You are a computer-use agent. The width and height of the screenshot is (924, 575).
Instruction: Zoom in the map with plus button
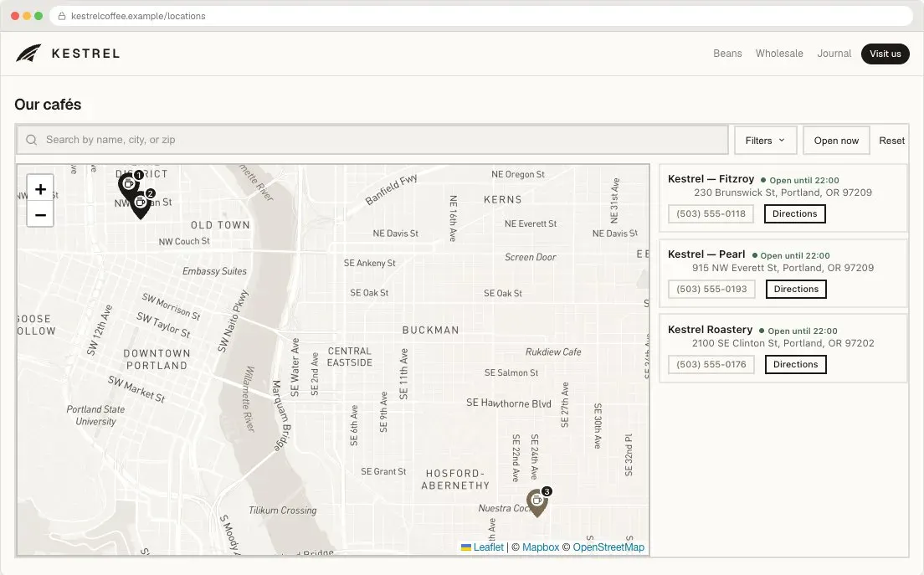[40, 189]
